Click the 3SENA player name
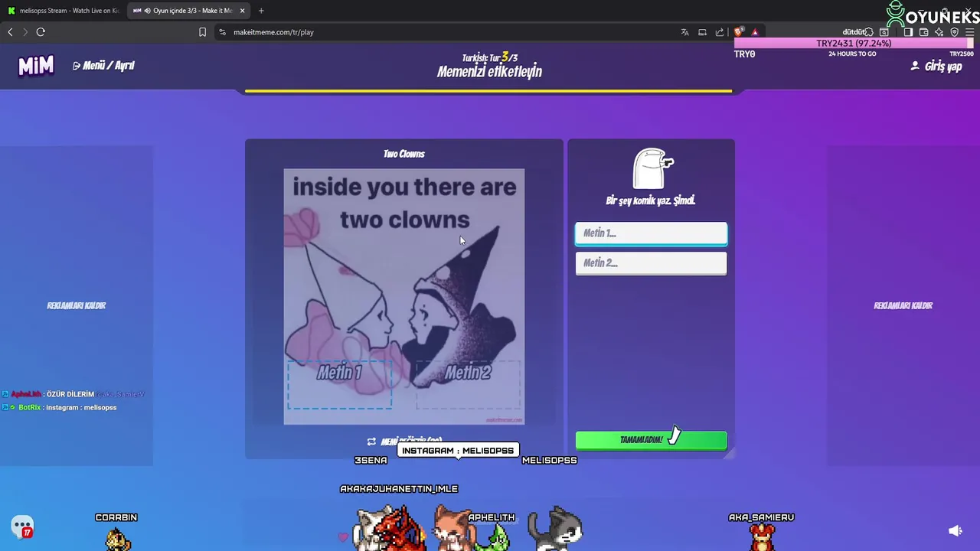The width and height of the screenshot is (980, 551). (x=371, y=460)
